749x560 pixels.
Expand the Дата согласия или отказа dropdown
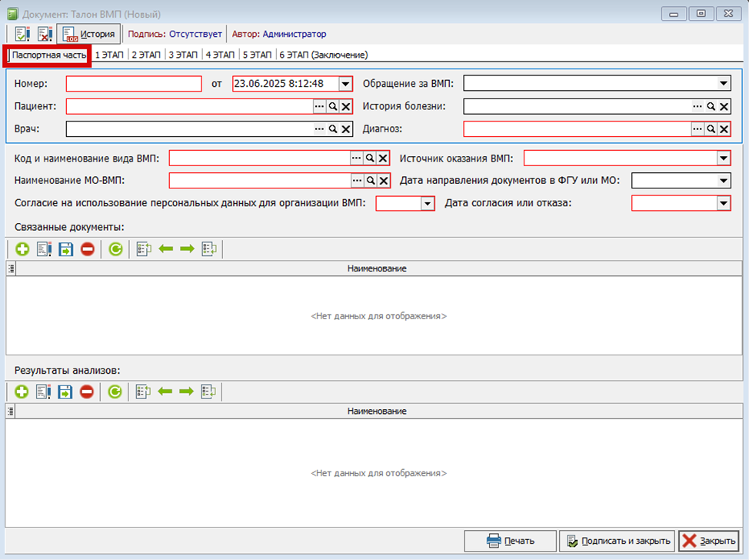[724, 204]
